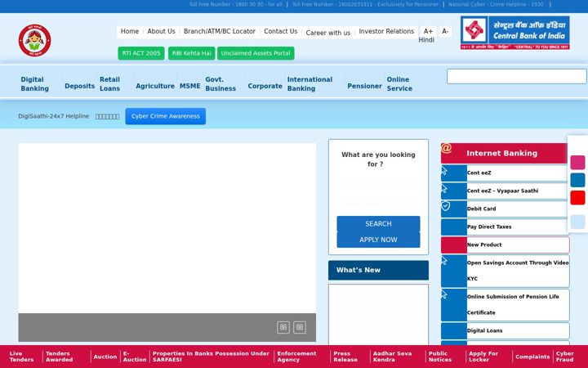
Task: Click the RBI Kehta Hai button
Action: coord(192,53)
